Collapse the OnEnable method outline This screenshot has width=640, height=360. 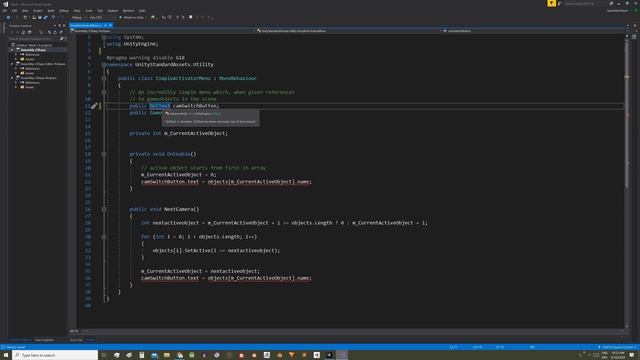click(104, 154)
